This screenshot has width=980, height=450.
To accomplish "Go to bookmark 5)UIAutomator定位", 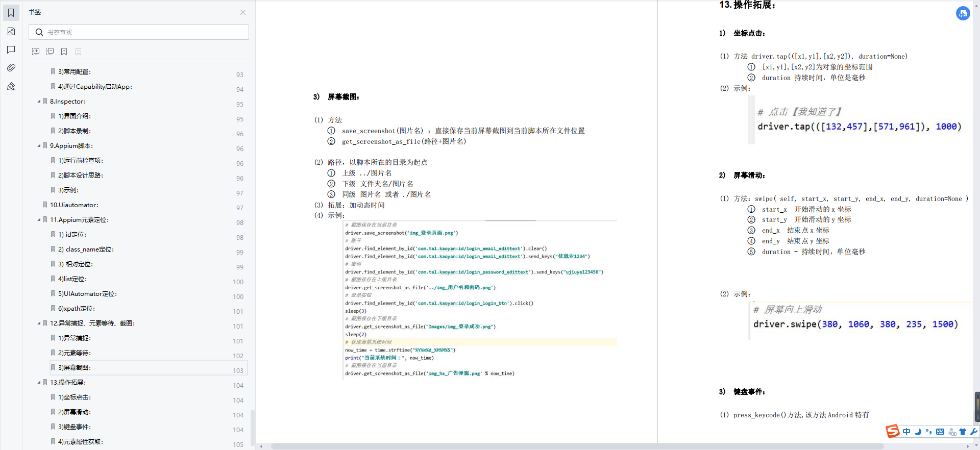I will pos(87,294).
